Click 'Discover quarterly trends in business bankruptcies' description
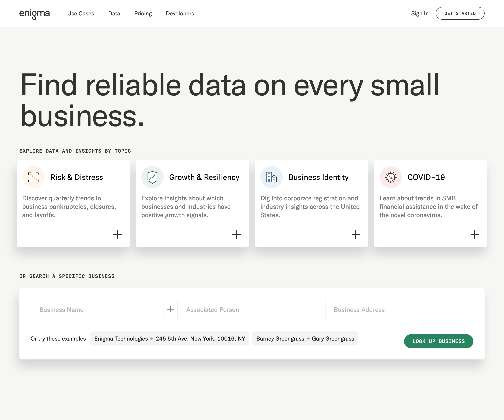The width and height of the screenshot is (504, 420). [69, 207]
